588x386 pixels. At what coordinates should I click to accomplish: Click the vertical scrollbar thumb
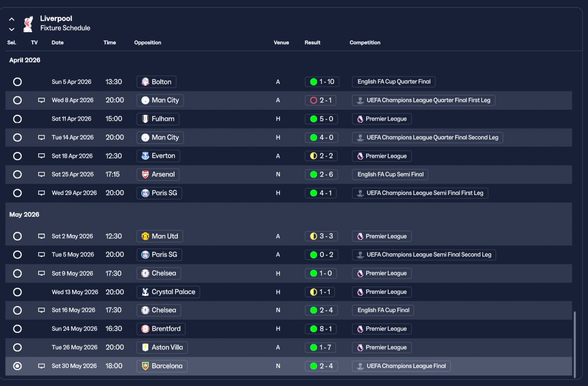click(575, 345)
